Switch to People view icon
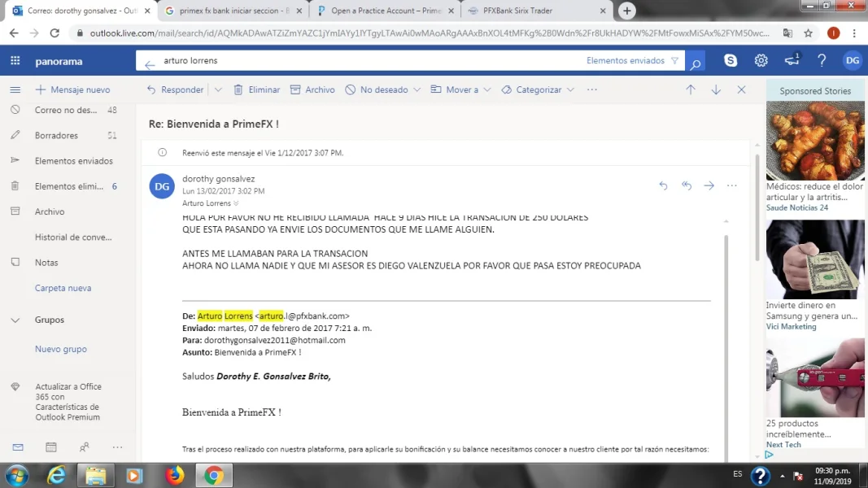 click(84, 447)
